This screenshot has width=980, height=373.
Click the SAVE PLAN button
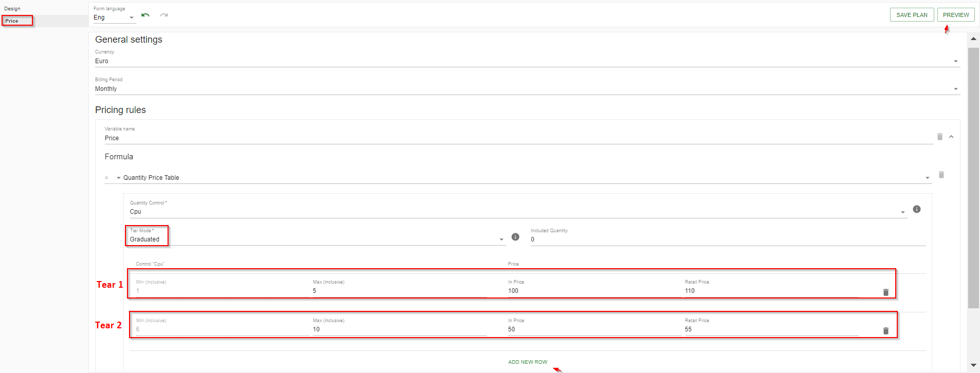(x=911, y=15)
